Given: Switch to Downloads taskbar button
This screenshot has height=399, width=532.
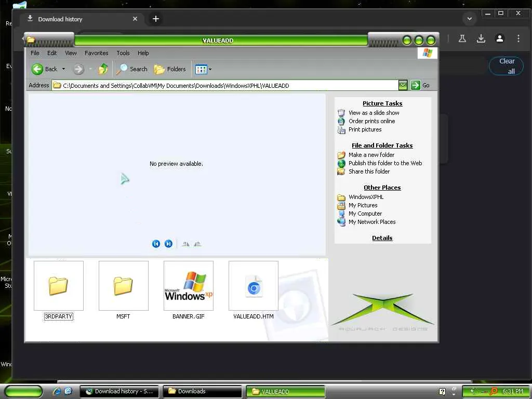Looking at the screenshot, I should [202, 392].
